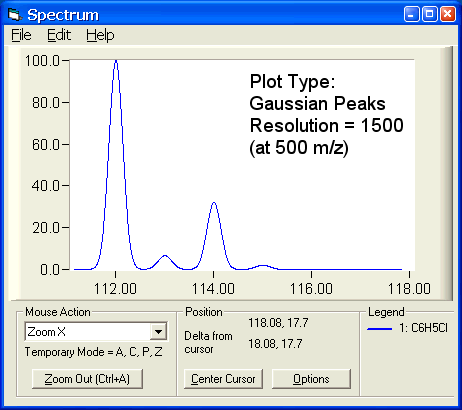Maximize the Spectrum window
The height and width of the screenshot is (410, 462).
coord(430,14)
